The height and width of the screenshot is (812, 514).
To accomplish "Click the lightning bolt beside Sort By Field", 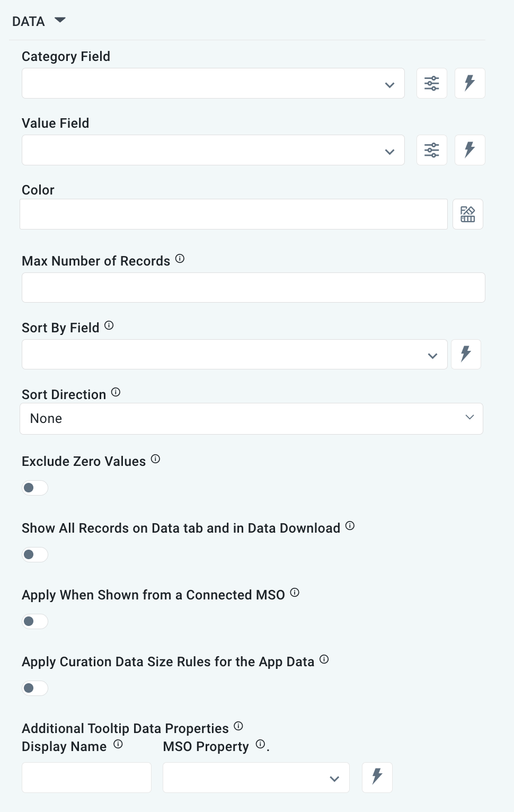I will coord(466,354).
